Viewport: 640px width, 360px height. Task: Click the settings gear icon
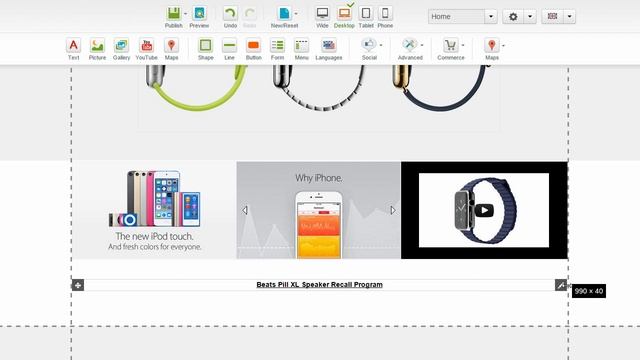(513, 16)
